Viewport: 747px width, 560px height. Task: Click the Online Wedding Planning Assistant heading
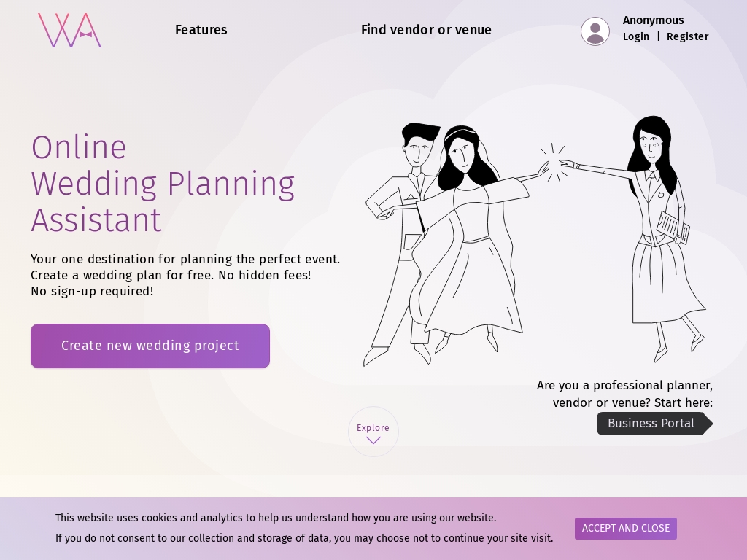click(163, 184)
